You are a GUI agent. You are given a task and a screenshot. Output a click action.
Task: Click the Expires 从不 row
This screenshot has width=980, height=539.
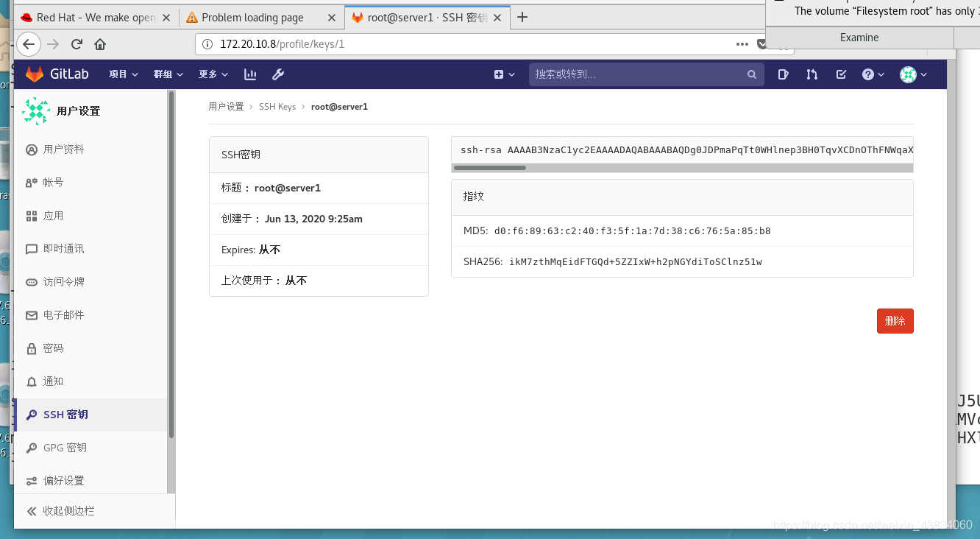point(319,250)
